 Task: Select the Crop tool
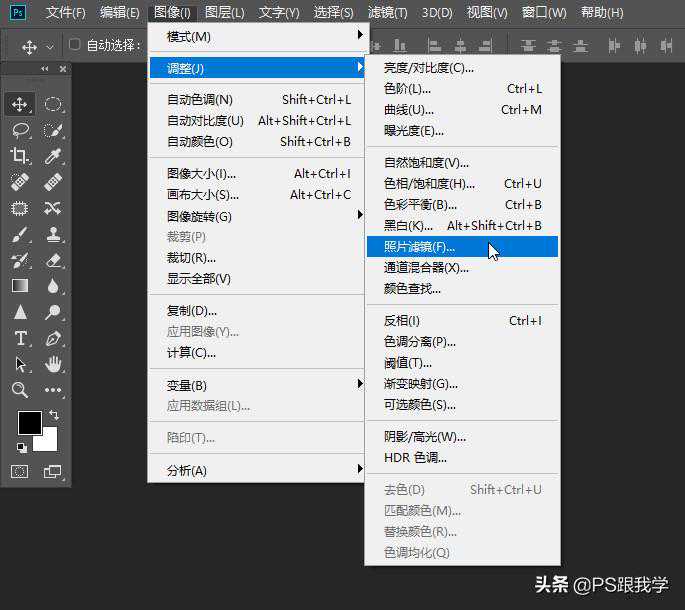pyautogui.click(x=20, y=155)
